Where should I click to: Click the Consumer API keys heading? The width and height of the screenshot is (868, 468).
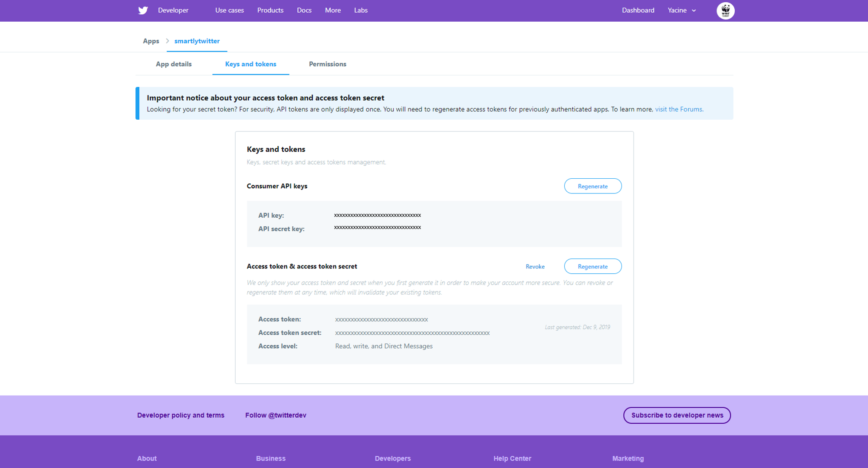tap(277, 186)
